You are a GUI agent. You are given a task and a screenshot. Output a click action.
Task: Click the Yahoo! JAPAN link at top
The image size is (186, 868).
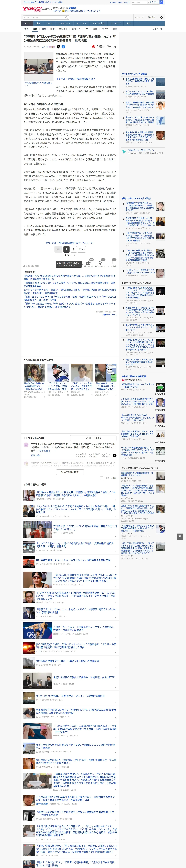(x=116, y=2)
